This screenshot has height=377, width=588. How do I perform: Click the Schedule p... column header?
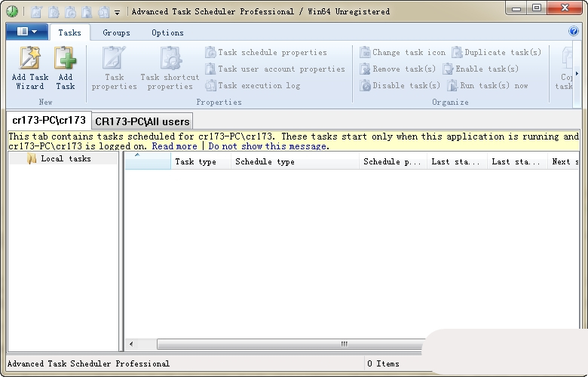393,161
